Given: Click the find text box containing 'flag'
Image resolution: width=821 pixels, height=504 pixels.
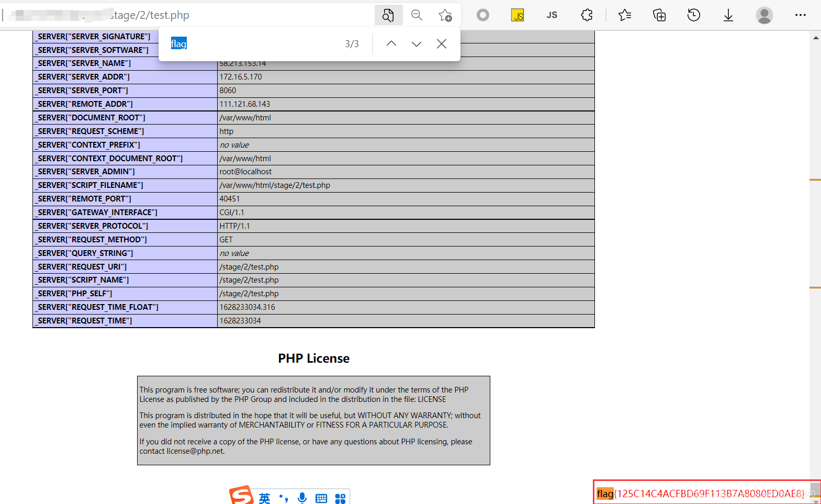Looking at the screenshot, I should 251,44.
